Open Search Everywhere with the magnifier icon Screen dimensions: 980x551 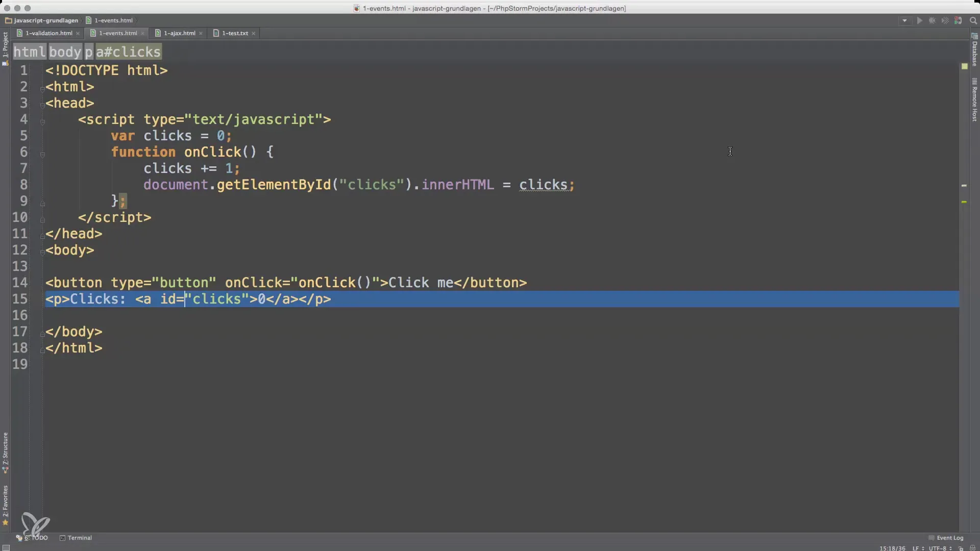pyautogui.click(x=973, y=20)
